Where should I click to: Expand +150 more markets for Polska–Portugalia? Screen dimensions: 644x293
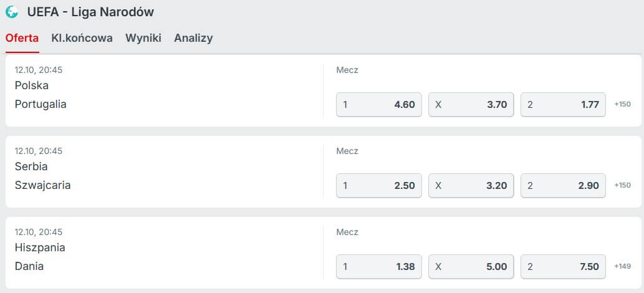(622, 104)
